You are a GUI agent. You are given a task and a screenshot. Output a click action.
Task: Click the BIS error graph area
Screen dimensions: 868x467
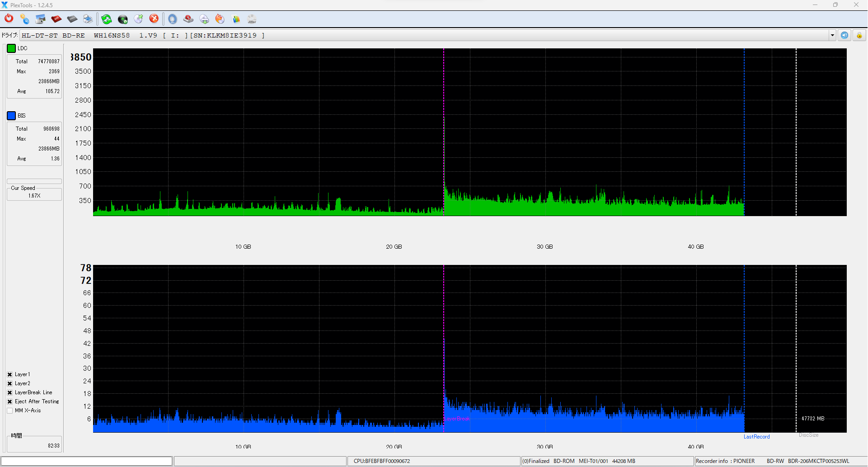click(469, 349)
